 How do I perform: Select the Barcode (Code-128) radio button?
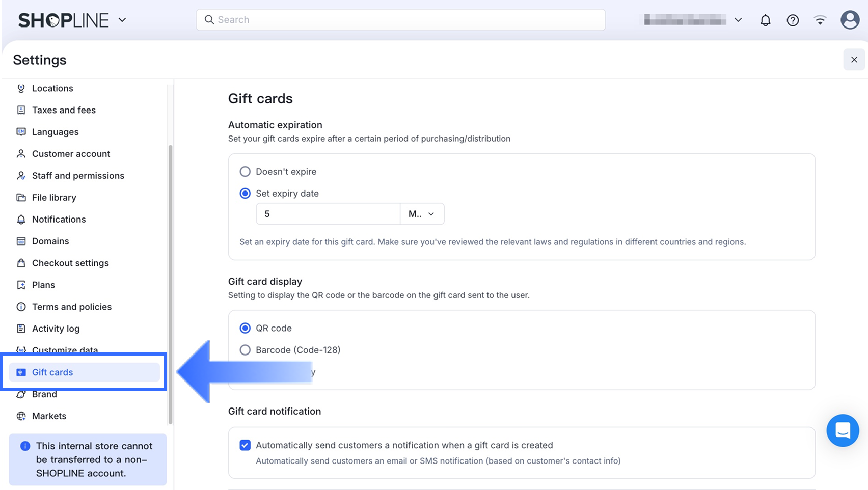(x=245, y=350)
